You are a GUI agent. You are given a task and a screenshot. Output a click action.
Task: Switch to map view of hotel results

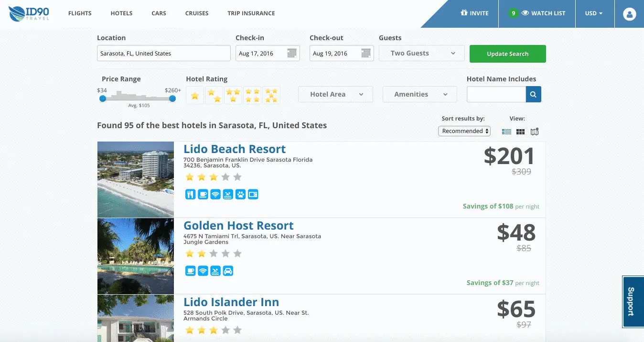pos(535,131)
